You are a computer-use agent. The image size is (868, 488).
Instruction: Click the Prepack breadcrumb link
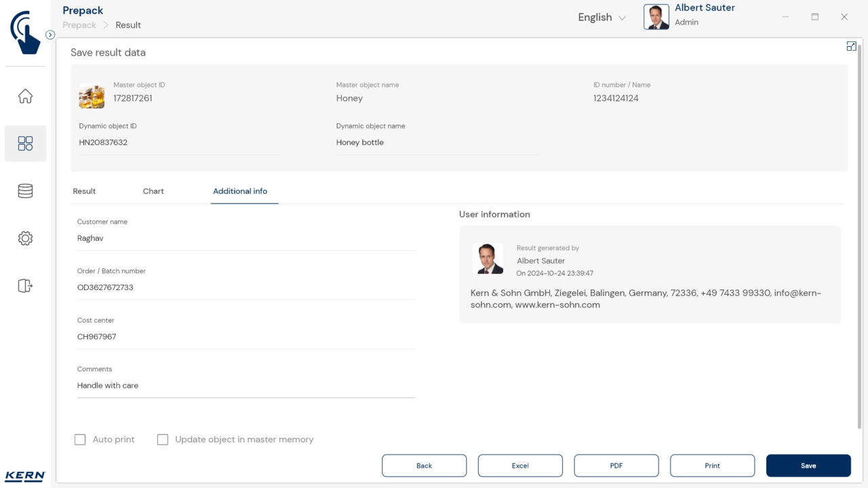tap(79, 25)
